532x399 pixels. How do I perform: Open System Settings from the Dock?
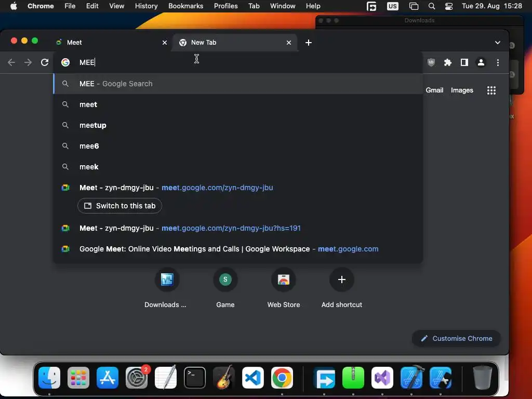(x=137, y=378)
